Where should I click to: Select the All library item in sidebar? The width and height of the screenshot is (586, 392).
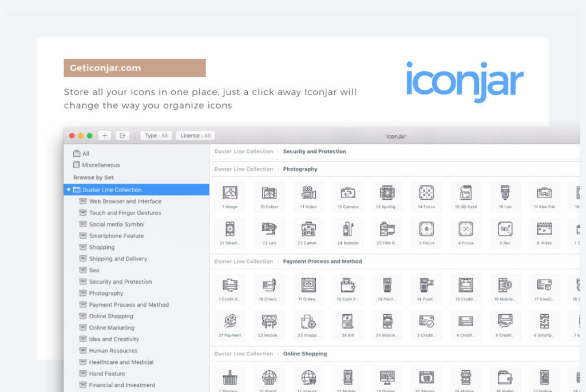click(x=85, y=153)
